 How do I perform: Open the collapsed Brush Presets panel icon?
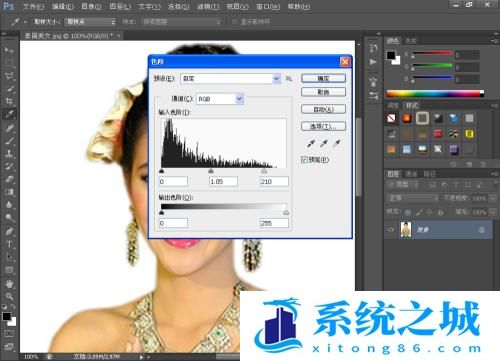(x=373, y=81)
